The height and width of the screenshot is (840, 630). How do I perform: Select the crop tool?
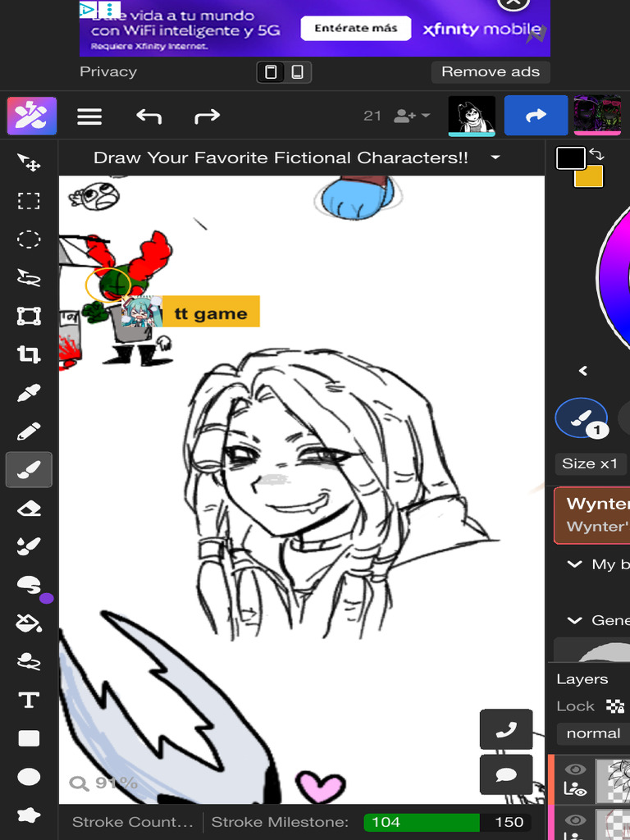[x=29, y=354]
